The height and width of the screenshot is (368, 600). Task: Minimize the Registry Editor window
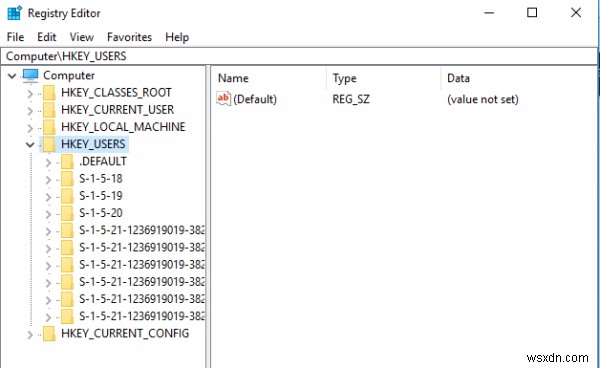click(x=489, y=13)
